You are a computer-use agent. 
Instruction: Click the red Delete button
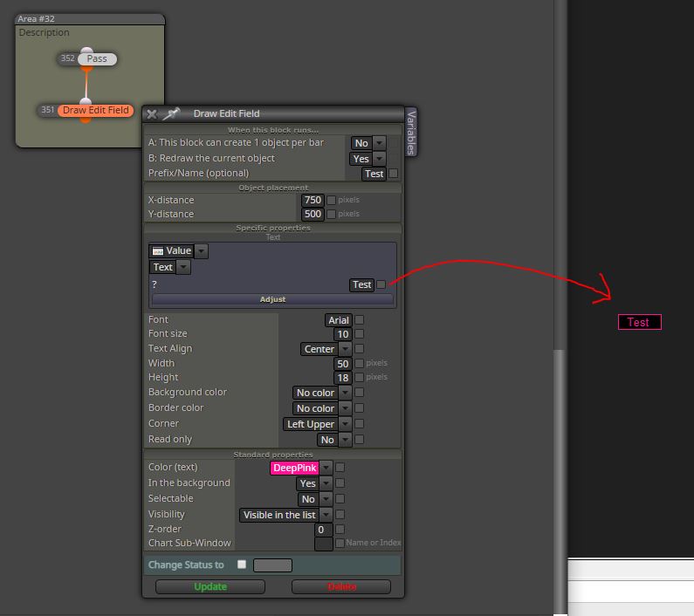coord(341,587)
